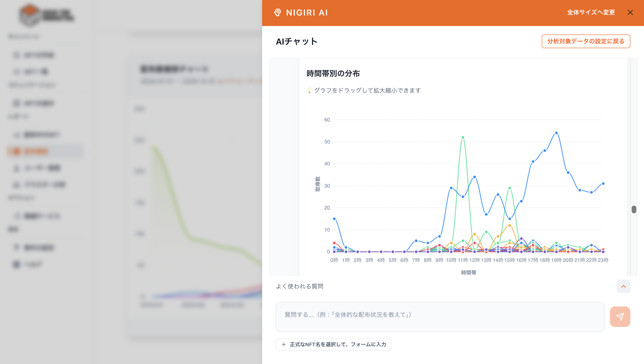Switch panel via 全体サイズへ変更 link

click(x=591, y=13)
